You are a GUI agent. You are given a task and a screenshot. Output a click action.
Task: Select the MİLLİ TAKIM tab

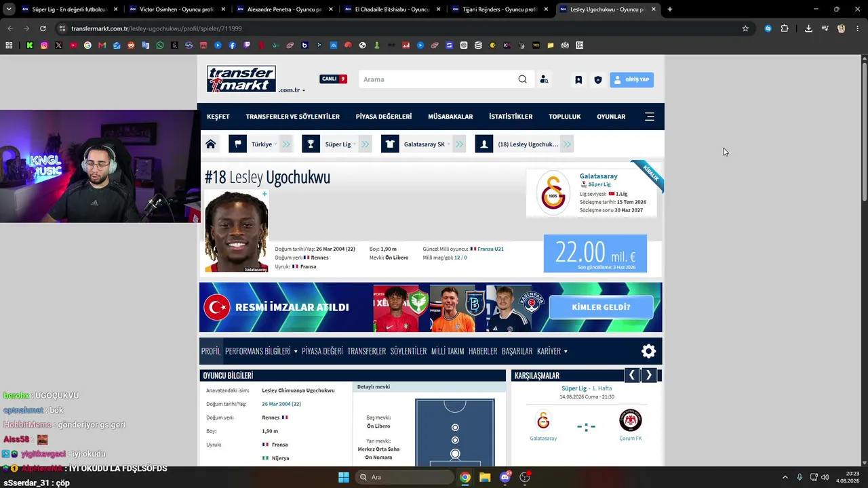[448, 351]
